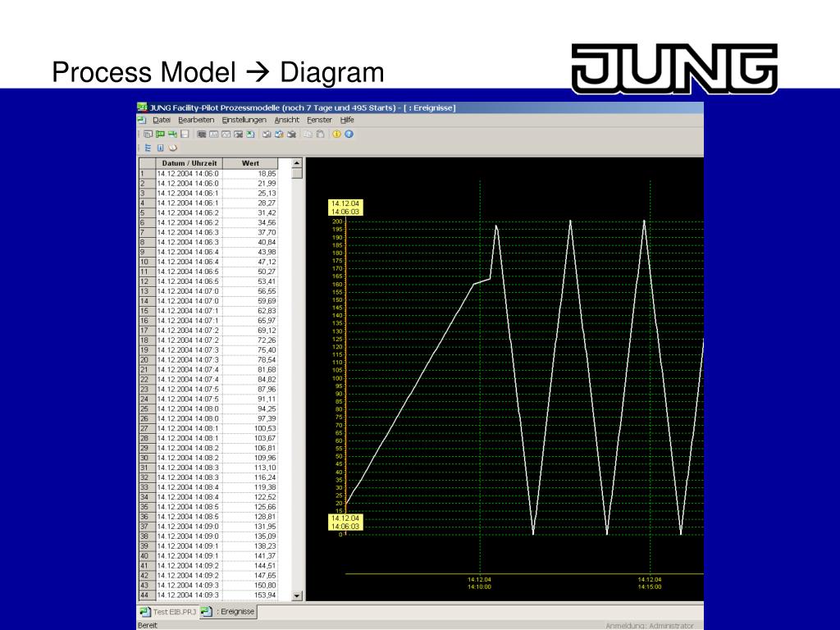
Task: Open the Einstellungen menu
Action: [244, 120]
